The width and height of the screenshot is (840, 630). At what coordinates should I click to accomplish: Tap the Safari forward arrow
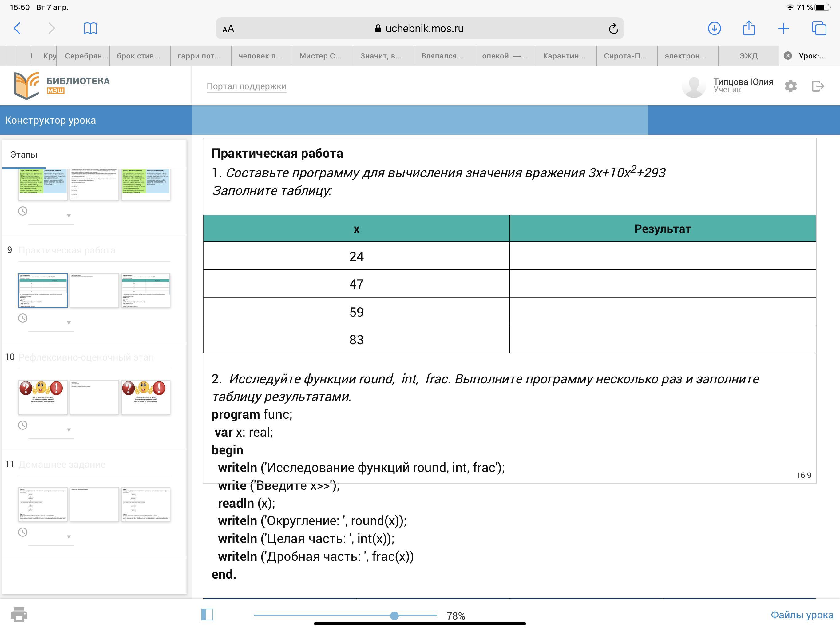(x=52, y=28)
